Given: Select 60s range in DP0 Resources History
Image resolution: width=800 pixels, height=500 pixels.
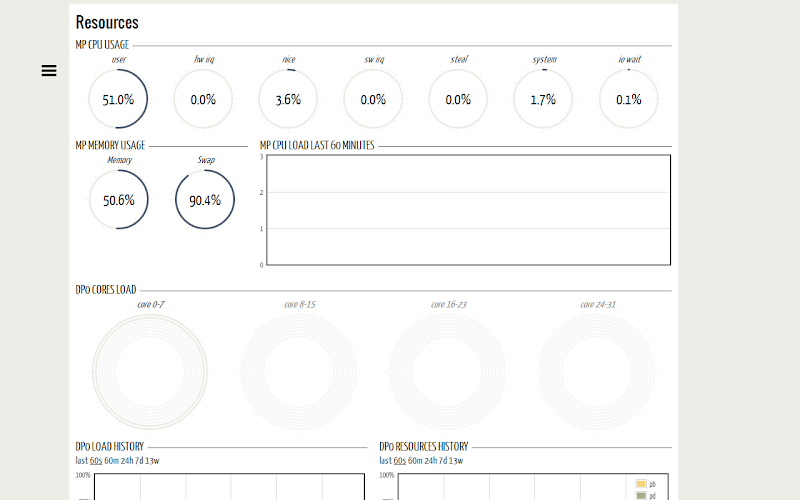Looking at the screenshot, I should point(399,461).
